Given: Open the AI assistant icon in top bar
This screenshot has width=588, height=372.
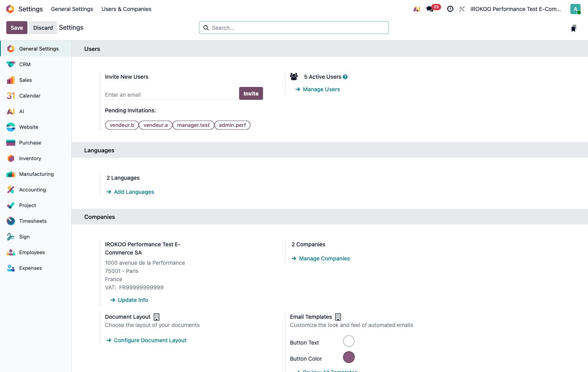Looking at the screenshot, I should tap(417, 9).
